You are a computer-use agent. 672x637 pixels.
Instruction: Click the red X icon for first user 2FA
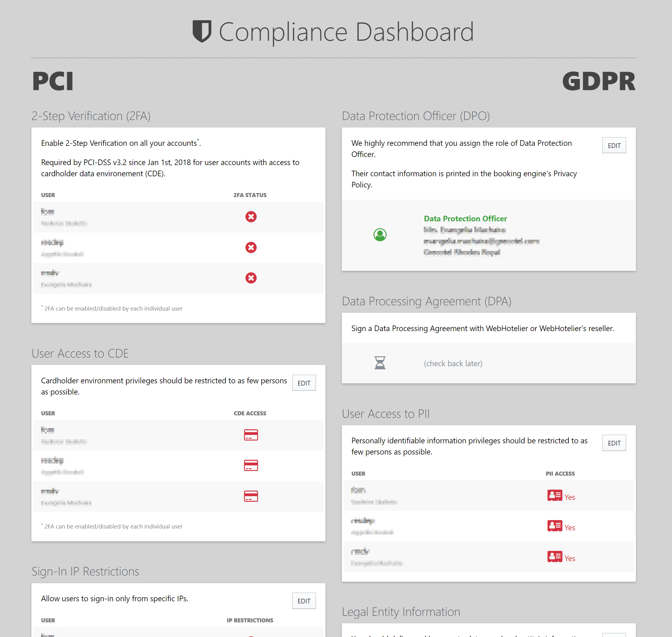(250, 216)
